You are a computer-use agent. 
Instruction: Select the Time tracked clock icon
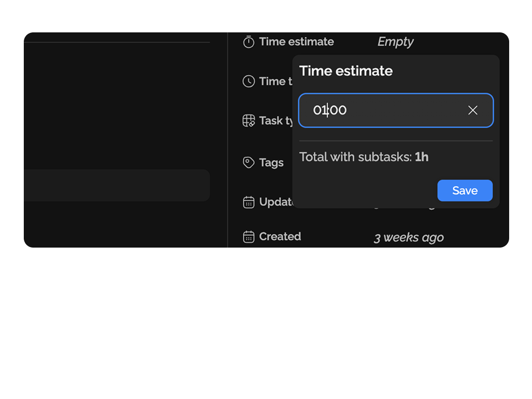pyautogui.click(x=248, y=81)
